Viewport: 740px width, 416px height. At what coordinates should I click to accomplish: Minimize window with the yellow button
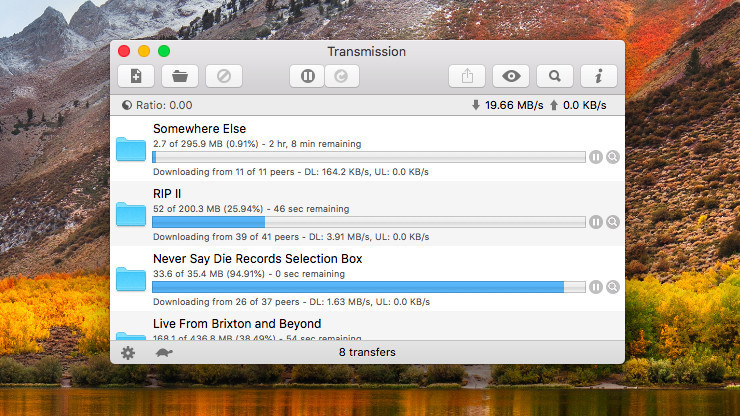[x=144, y=51]
